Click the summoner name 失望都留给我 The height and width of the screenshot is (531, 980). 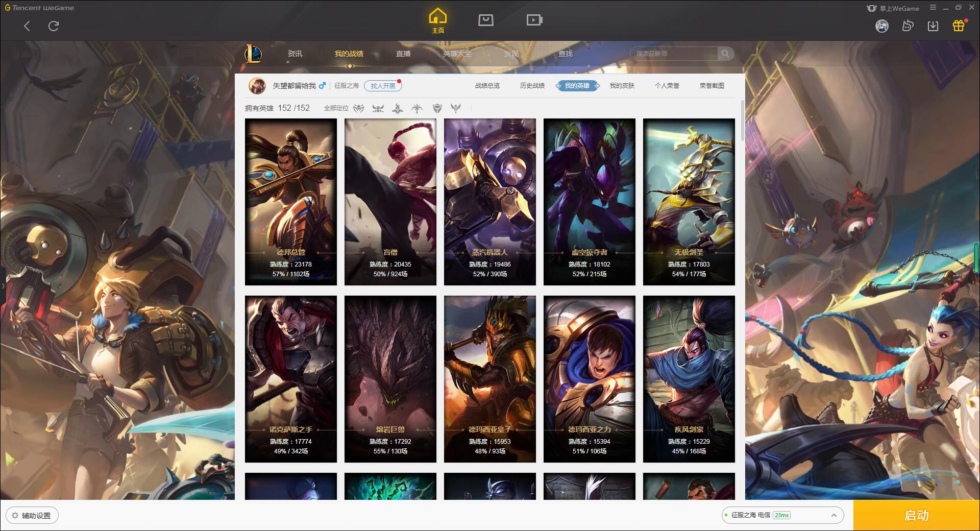[x=294, y=86]
